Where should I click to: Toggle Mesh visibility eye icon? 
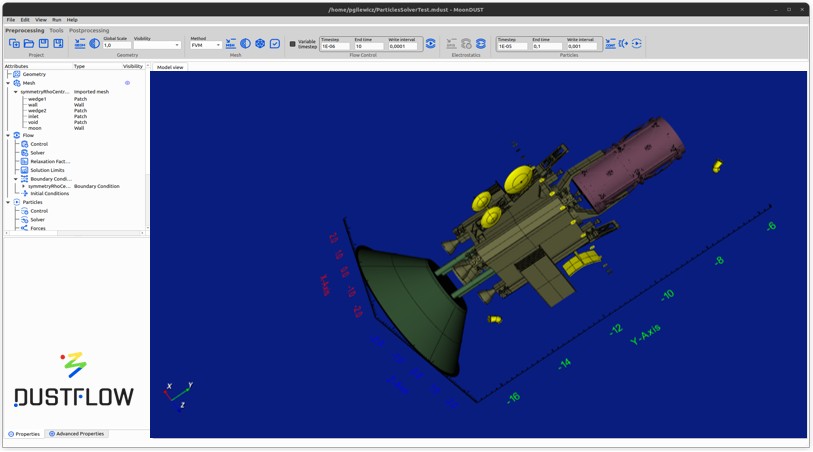tap(127, 83)
